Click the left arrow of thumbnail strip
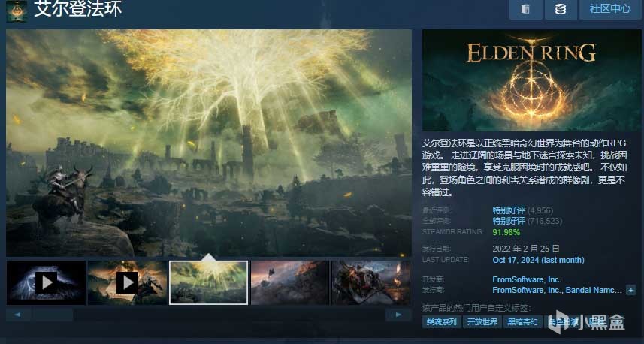This screenshot has height=344, width=644. click(x=18, y=315)
